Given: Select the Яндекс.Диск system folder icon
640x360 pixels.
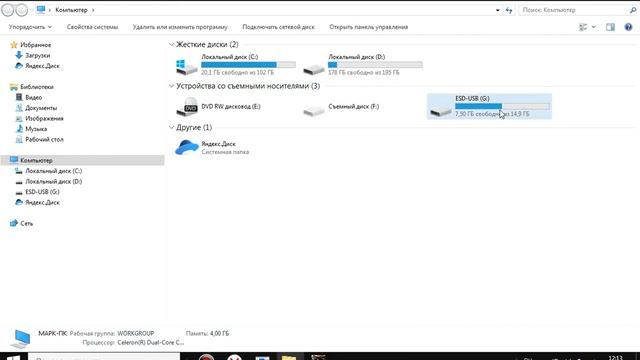Looking at the screenshot, I should (187, 147).
